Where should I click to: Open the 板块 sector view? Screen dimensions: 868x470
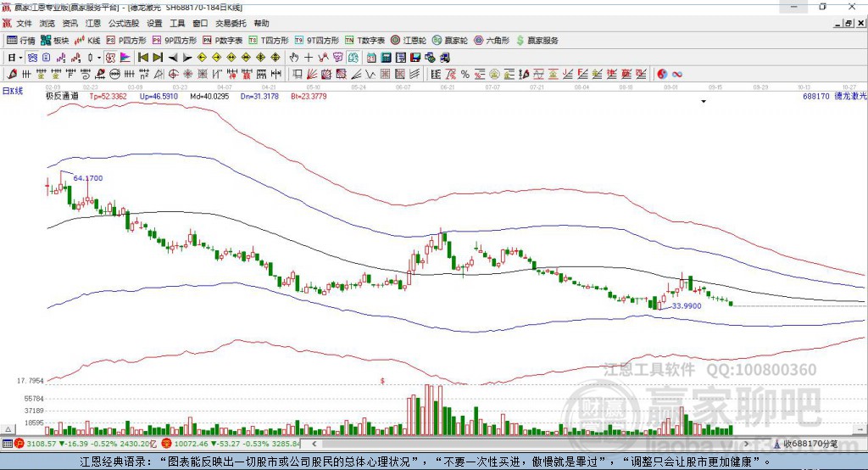55,41
